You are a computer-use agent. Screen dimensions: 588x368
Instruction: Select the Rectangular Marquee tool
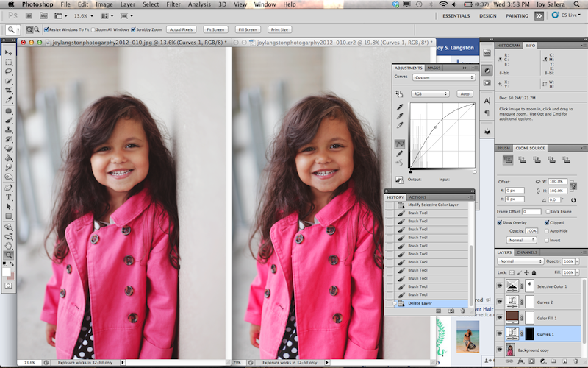9,62
